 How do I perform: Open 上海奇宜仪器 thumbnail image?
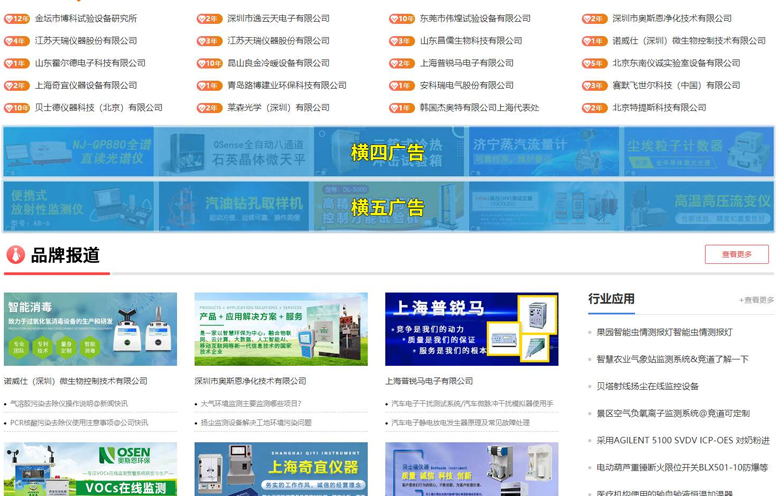pos(281,469)
